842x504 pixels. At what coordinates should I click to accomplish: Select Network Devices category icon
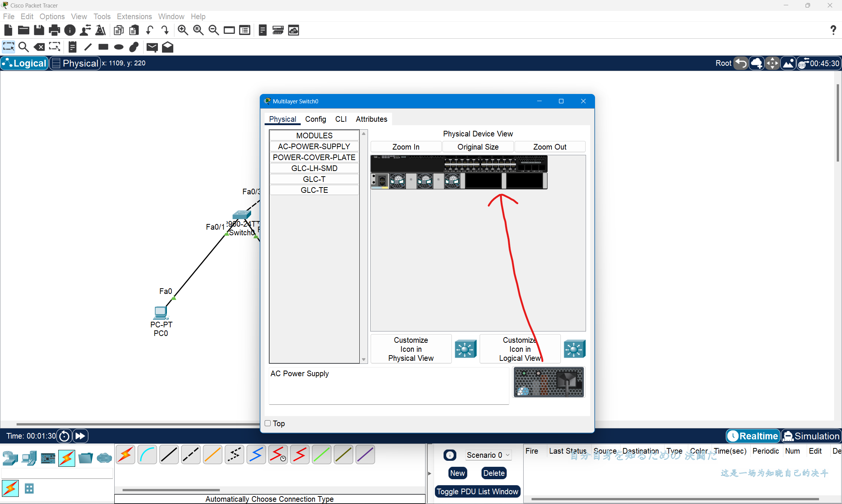10,458
